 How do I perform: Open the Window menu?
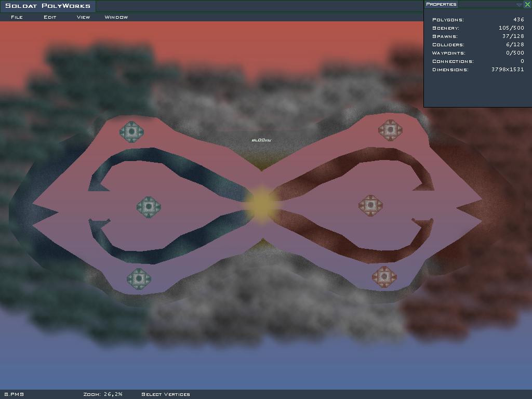116,17
